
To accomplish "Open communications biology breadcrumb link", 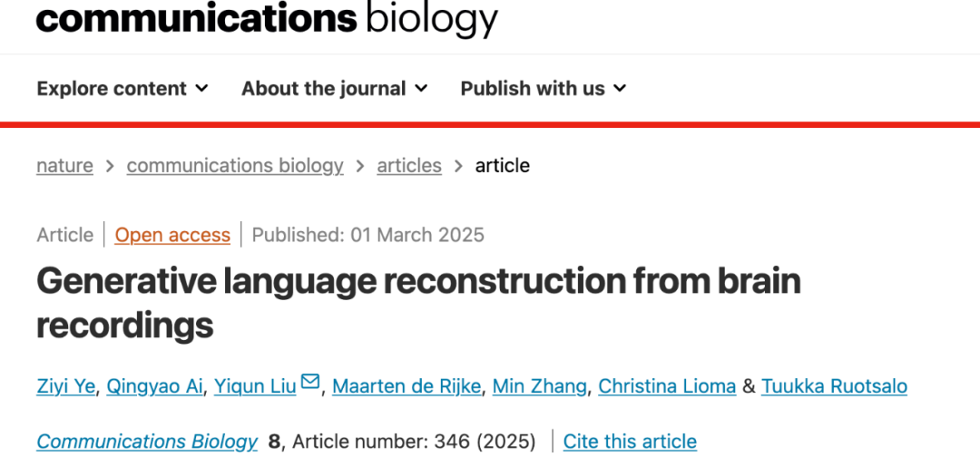I will pos(235,166).
